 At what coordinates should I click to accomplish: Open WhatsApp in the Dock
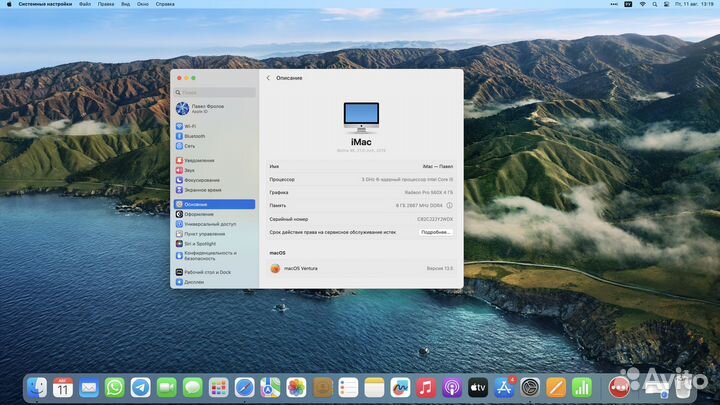(114, 388)
